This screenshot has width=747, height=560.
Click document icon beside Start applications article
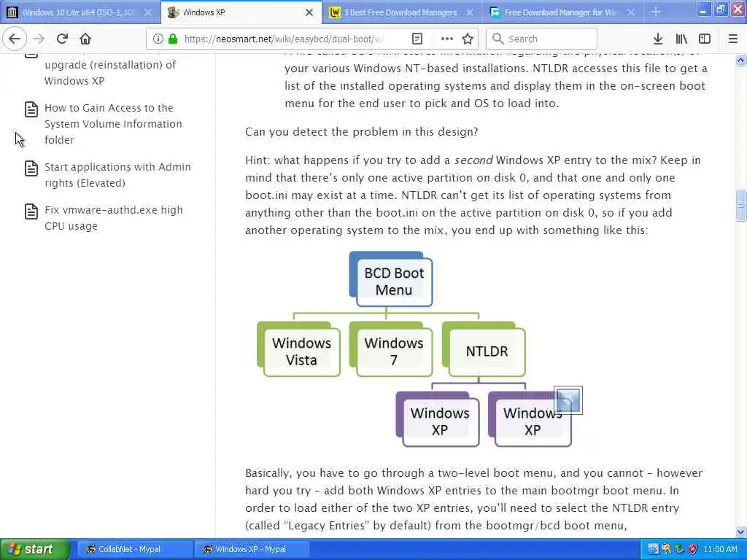pos(31,168)
